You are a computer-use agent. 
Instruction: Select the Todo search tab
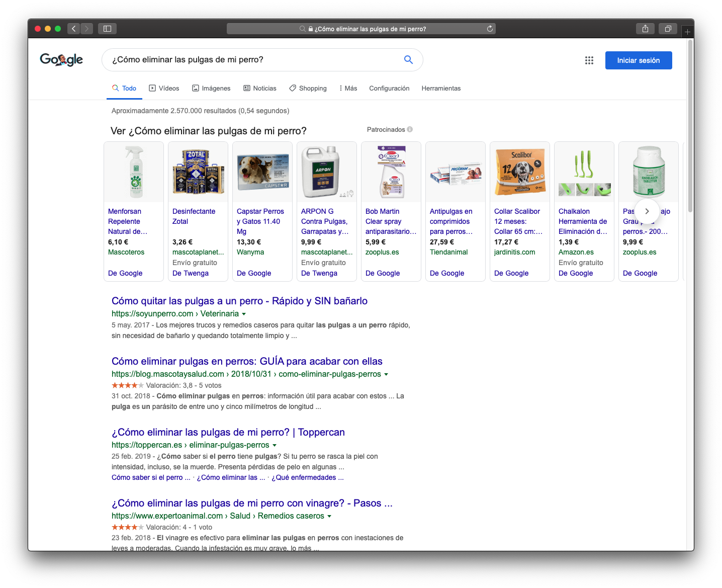pyautogui.click(x=124, y=88)
